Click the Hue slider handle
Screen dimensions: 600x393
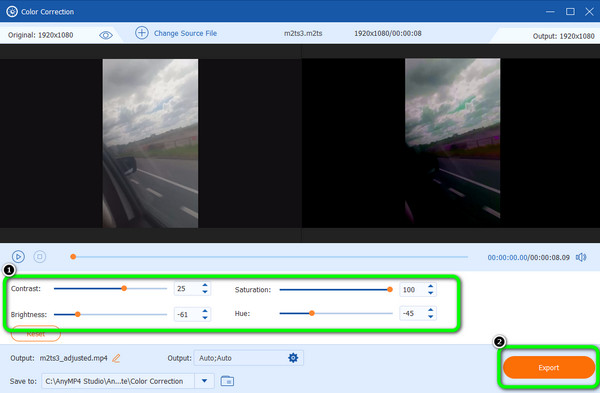coord(312,313)
